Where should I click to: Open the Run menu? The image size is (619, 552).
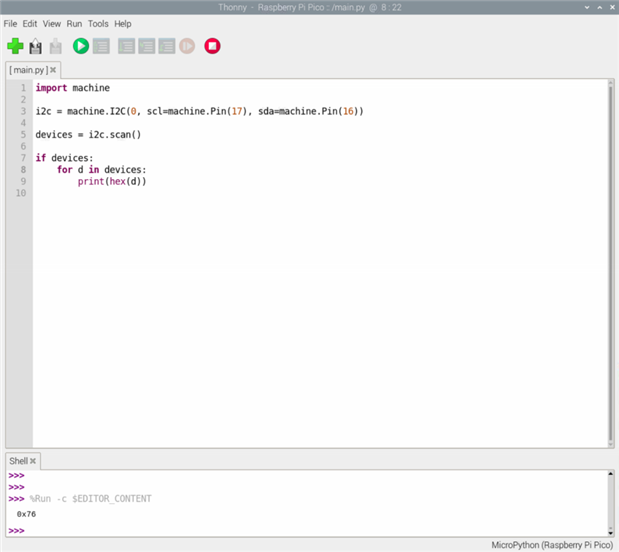[74, 23]
